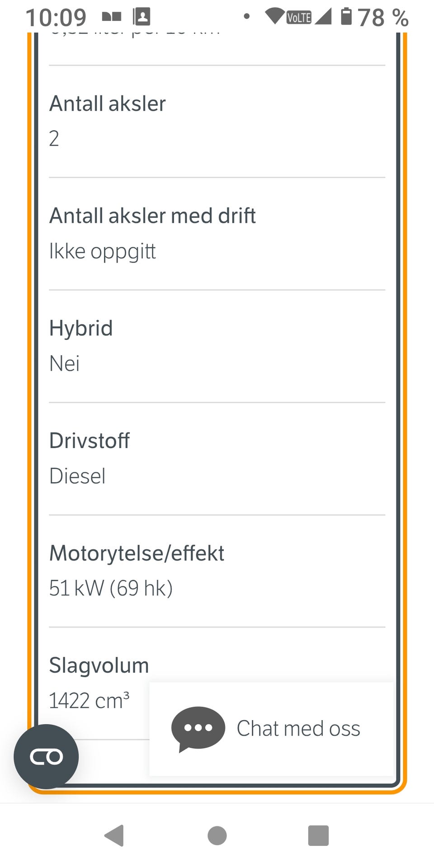Tap the Wi-Fi signal status icon
This screenshot has width=434, height=868.
274,16
